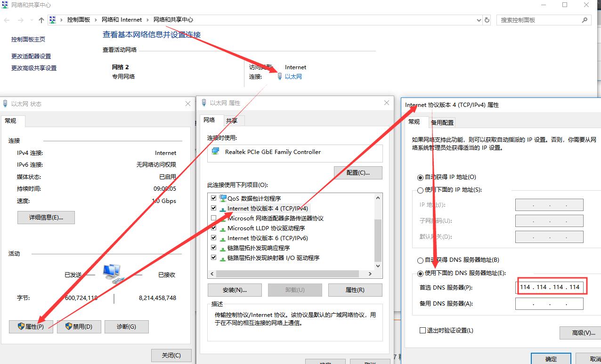Go back with the navigation back arrow
This screenshot has height=364, width=601.
pyautogui.click(x=7, y=20)
